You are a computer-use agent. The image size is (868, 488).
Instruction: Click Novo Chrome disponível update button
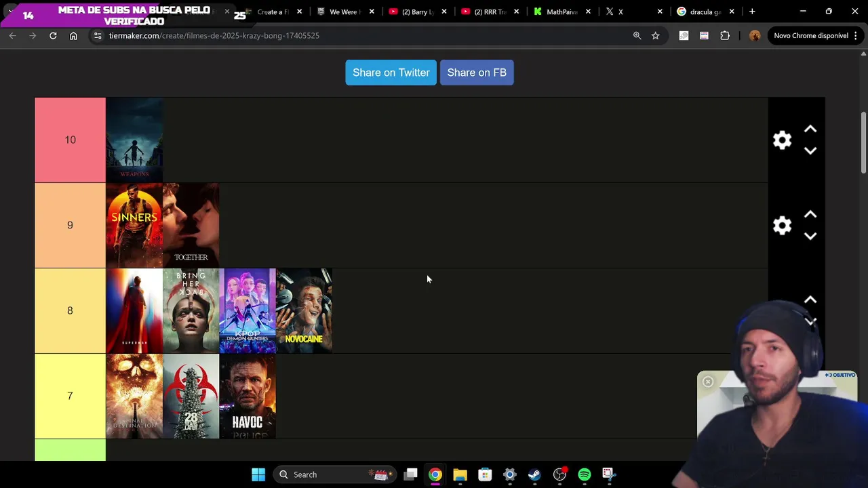coord(816,35)
